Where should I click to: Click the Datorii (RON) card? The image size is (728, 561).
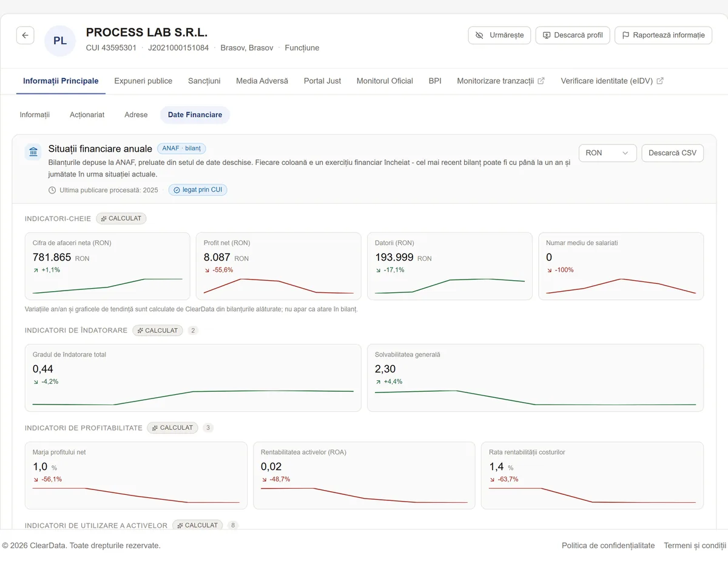pos(450,266)
